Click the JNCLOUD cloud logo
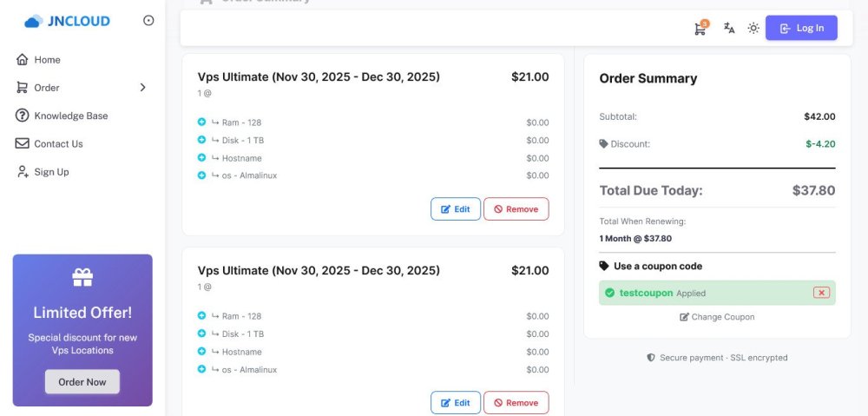Viewport: 868px width, 416px height. 33,21
